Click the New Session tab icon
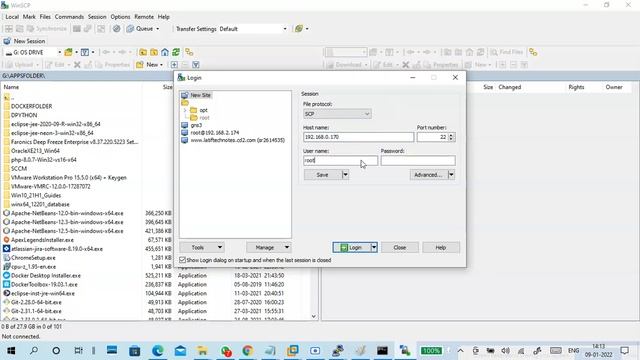This screenshot has height=360, width=640. [7, 41]
